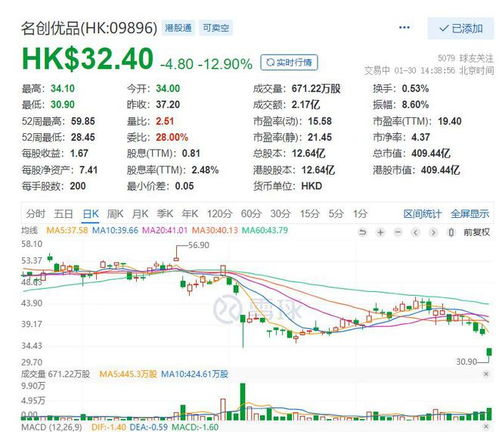The image size is (499, 432).
Task: Click the 港股通 tag
Action: tap(178, 28)
